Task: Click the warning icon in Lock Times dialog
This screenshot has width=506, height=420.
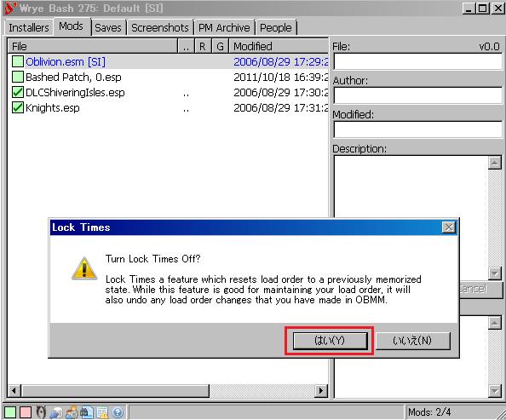Action: [84, 268]
